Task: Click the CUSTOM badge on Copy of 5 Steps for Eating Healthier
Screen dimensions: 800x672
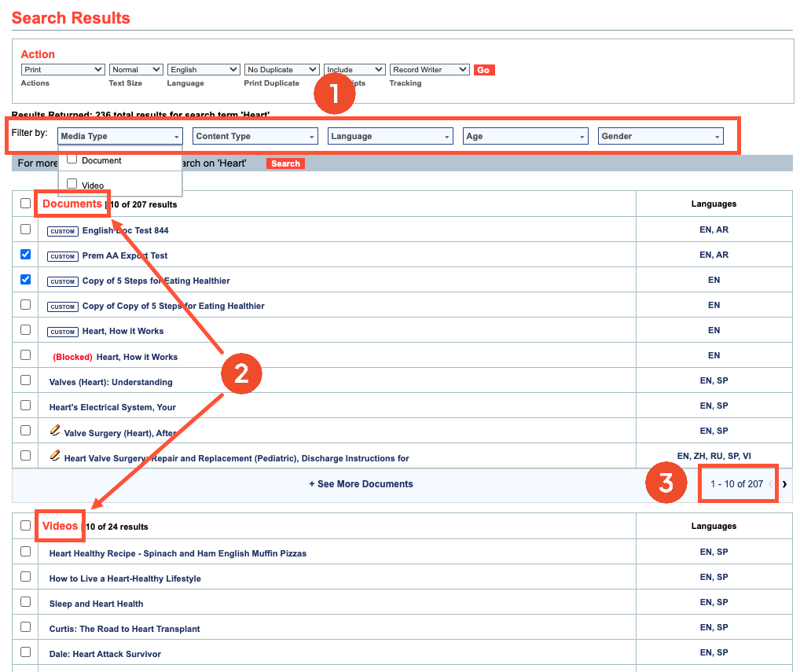Action: [x=62, y=281]
